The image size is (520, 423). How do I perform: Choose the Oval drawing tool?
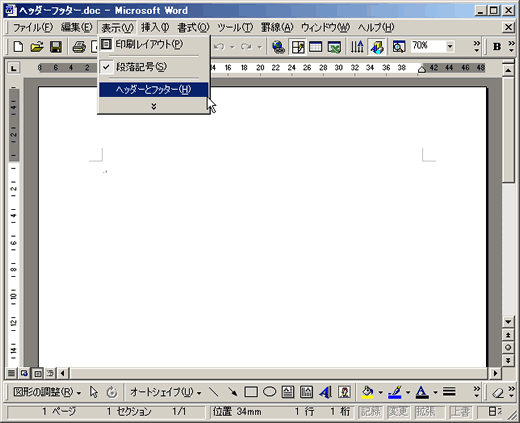(x=270, y=392)
